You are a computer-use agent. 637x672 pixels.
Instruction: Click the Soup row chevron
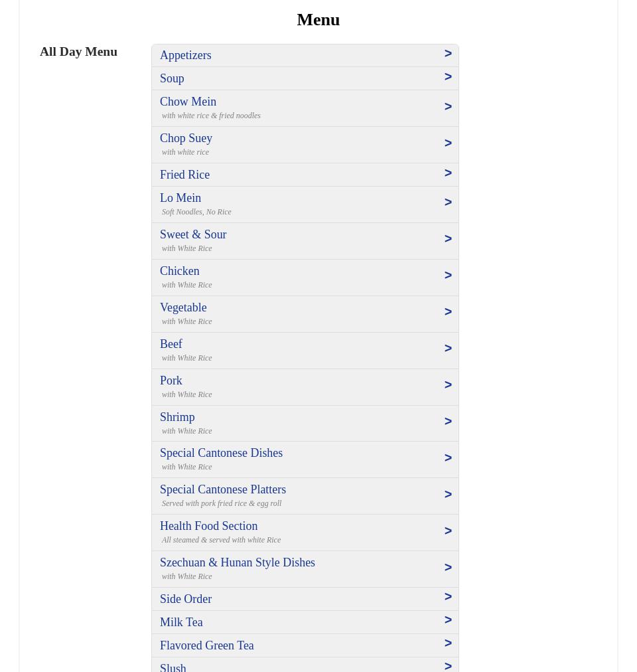448,77
